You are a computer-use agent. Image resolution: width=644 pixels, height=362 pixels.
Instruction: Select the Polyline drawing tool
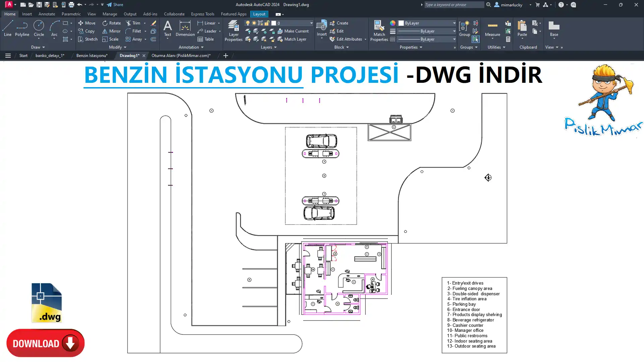coord(22,28)
